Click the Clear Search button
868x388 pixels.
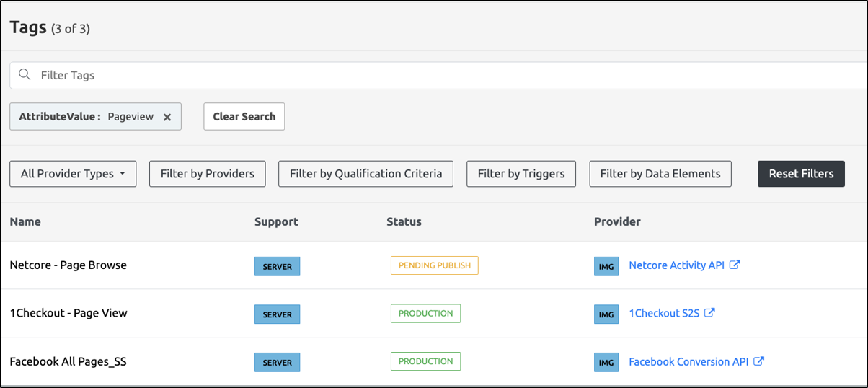coord(244,117)
